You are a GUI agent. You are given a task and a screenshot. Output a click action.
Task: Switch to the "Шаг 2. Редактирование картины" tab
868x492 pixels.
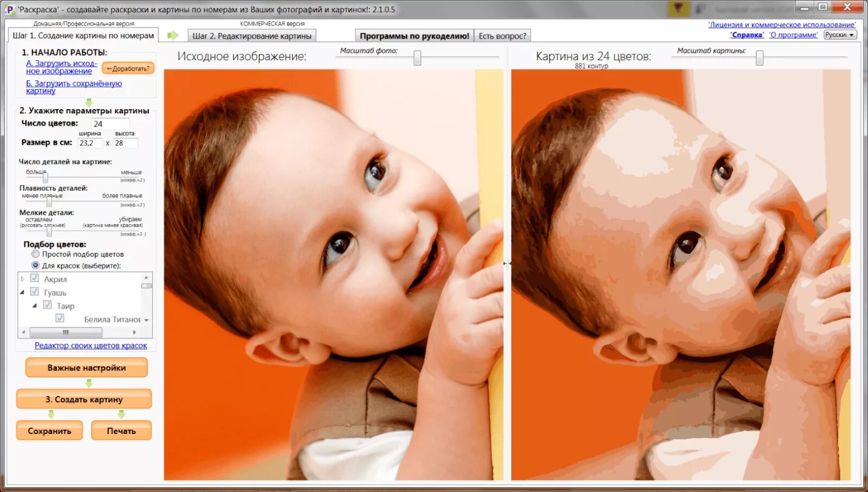pyautogui.click(x=252, y=35)
